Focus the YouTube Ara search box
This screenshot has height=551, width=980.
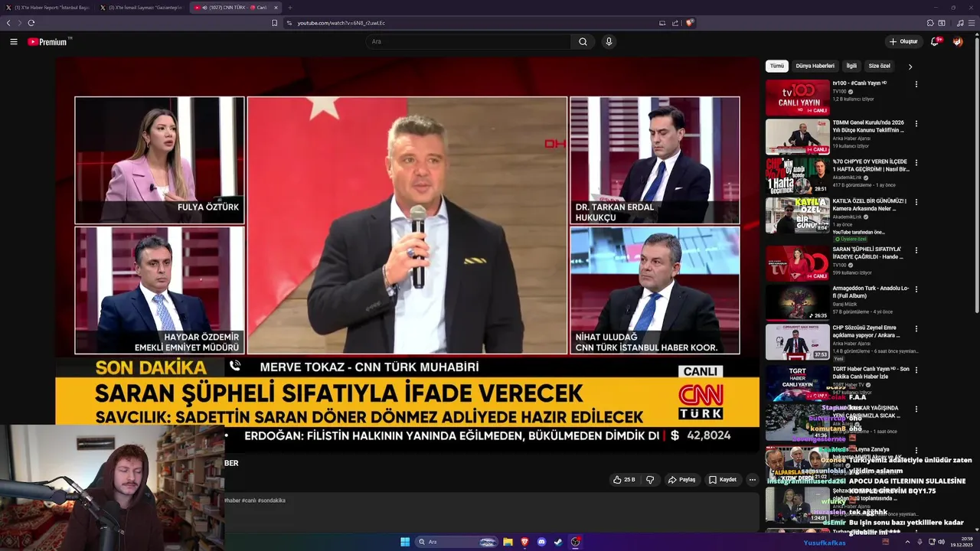click(468, 41)
